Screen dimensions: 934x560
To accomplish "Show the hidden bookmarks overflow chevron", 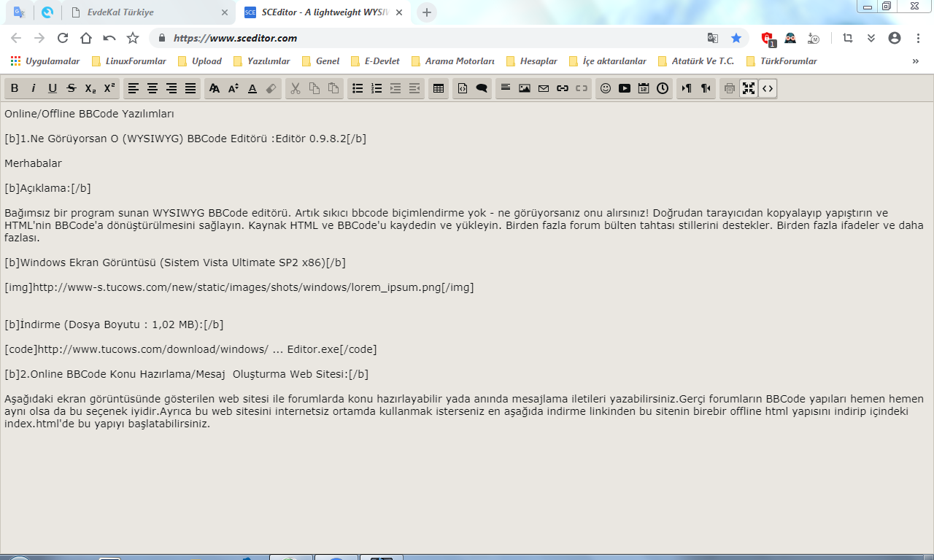I will (x=915, y=61).
